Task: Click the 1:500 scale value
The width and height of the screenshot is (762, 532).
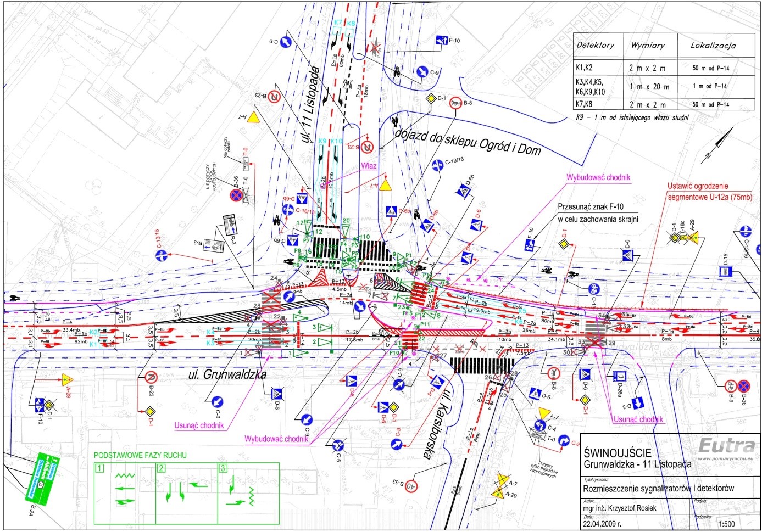Action: [x=726, y=524]
